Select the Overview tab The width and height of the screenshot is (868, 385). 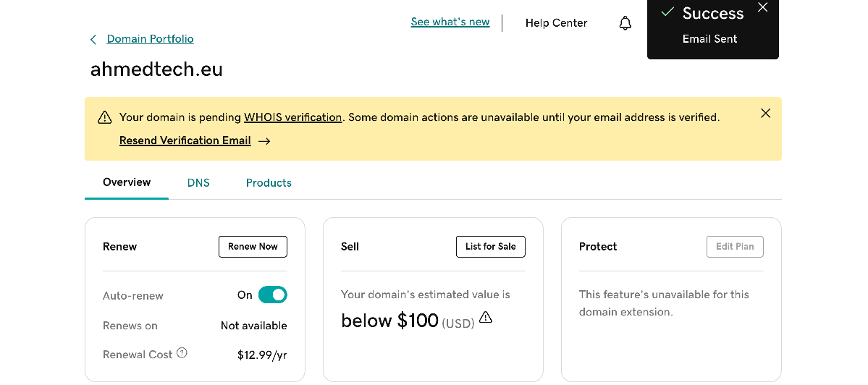[127, 182]
